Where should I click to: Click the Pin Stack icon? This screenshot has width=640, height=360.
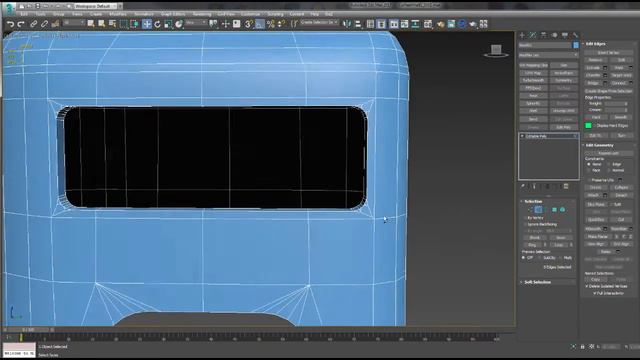tap(523, 187)
